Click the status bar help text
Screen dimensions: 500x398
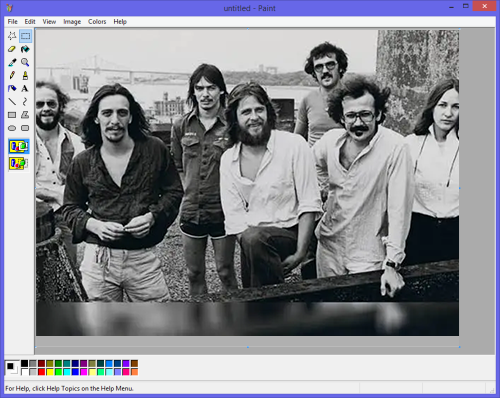coord(69,388)
